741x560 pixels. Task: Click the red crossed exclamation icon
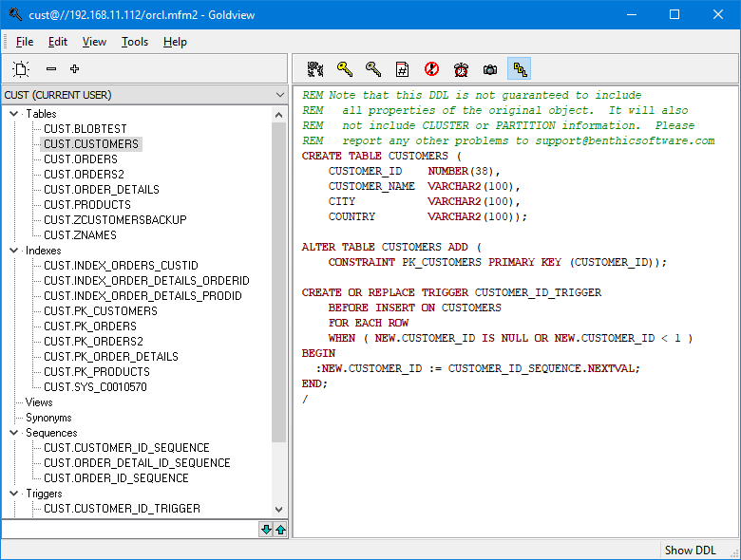click(x=431, y=69)
